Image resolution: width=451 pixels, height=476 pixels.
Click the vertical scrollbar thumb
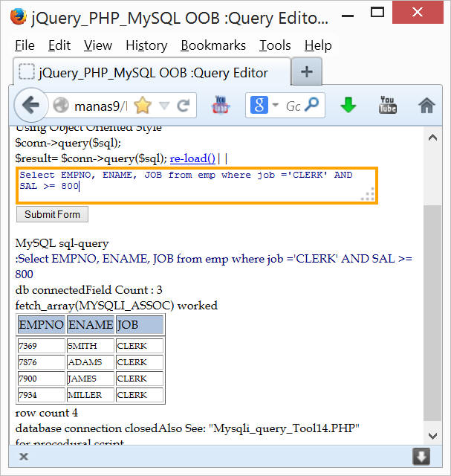tap(432, 312)
